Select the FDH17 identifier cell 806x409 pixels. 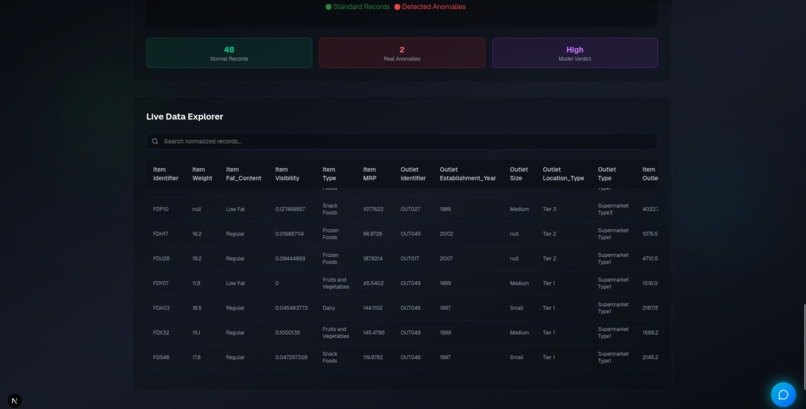[160, 234]
